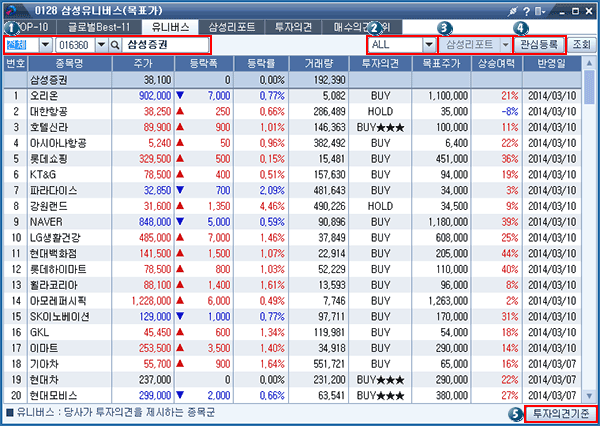Switch to the 투자의견 tab
This screenshot has width=600, height=426.
point(293,27)
